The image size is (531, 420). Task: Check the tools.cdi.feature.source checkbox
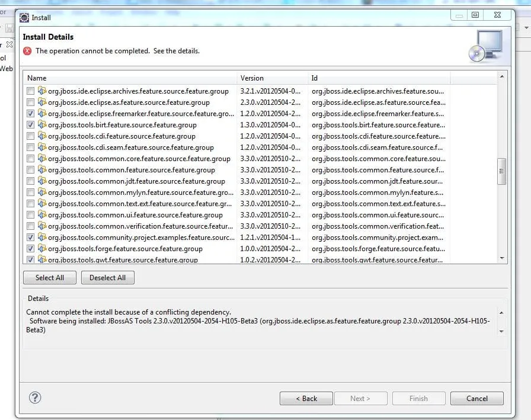point(30,136)
